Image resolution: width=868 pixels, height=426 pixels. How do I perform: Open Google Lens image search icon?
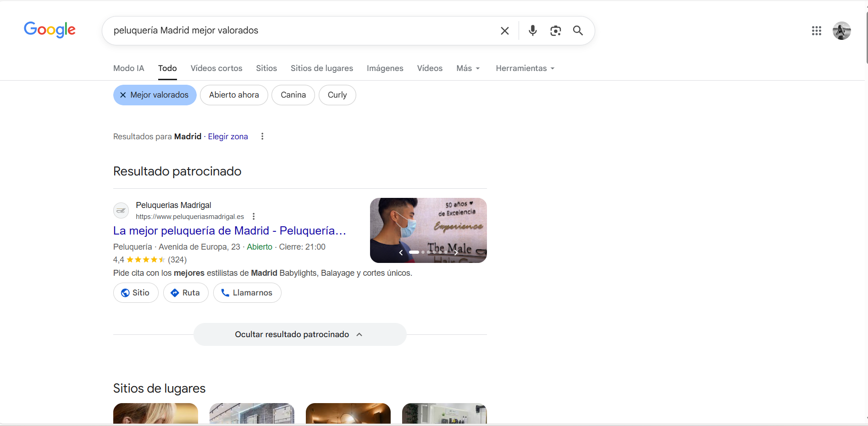555,31
